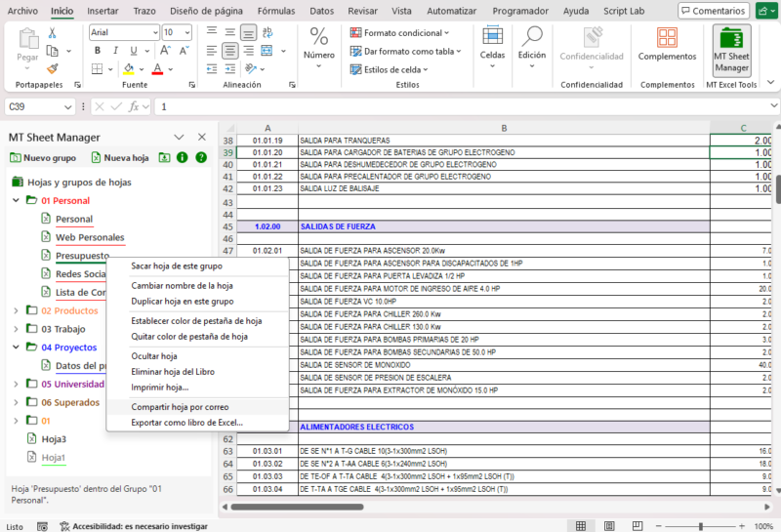The width and height of the screenshot is (781, 532).
Task: Select the Format Painter brush icon
Action: click(52, 68)
